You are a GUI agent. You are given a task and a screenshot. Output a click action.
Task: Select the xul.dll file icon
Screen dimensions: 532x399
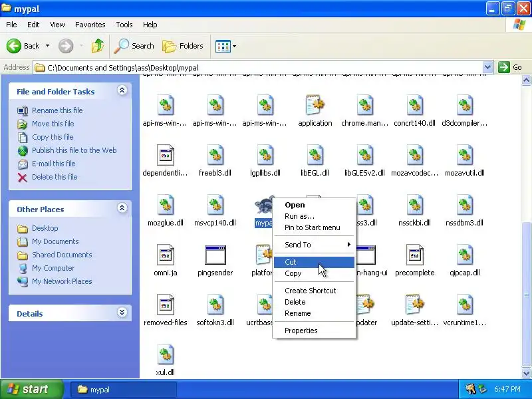[x=166, y=355]
